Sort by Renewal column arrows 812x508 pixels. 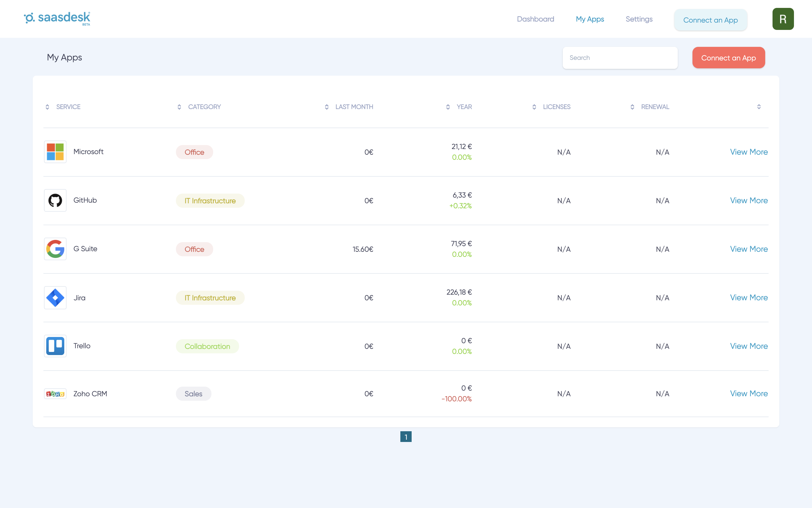(632, 107)
